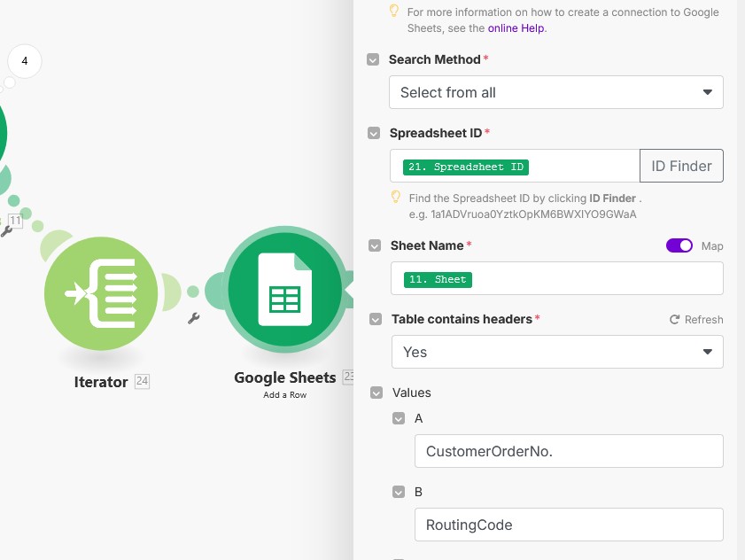
Task: Open the Search Method dropdown
Action: pos(556,92)
